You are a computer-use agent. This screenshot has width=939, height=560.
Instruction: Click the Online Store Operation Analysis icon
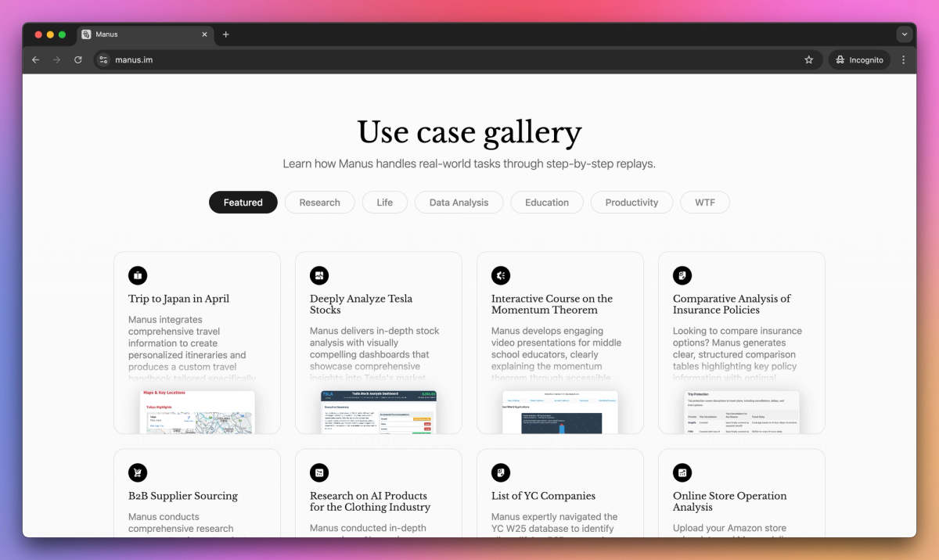pos(682,472)
